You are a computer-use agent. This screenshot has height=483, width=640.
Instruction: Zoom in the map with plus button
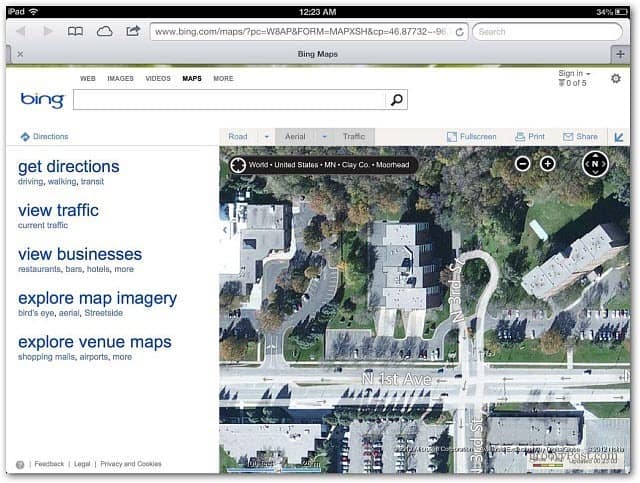547,164
